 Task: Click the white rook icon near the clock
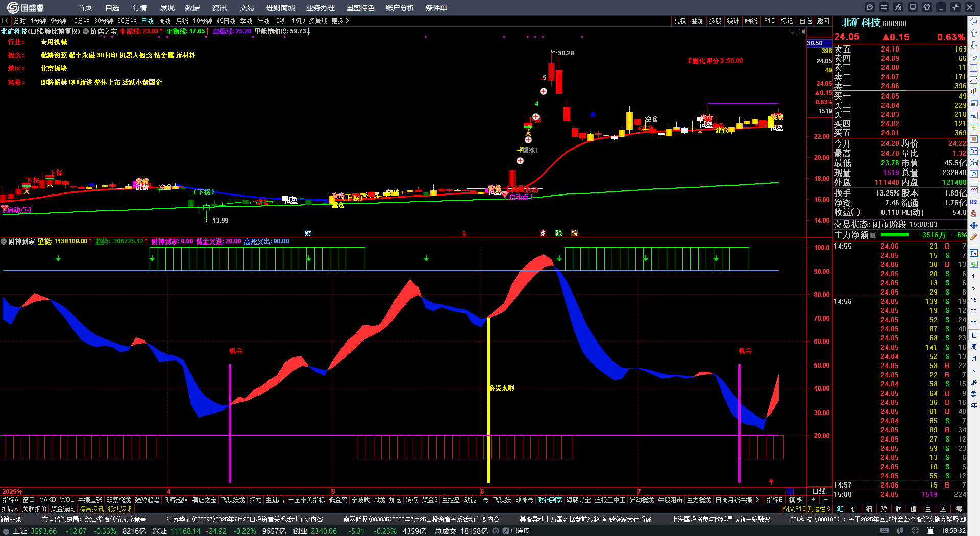click(x=930, y=531)
